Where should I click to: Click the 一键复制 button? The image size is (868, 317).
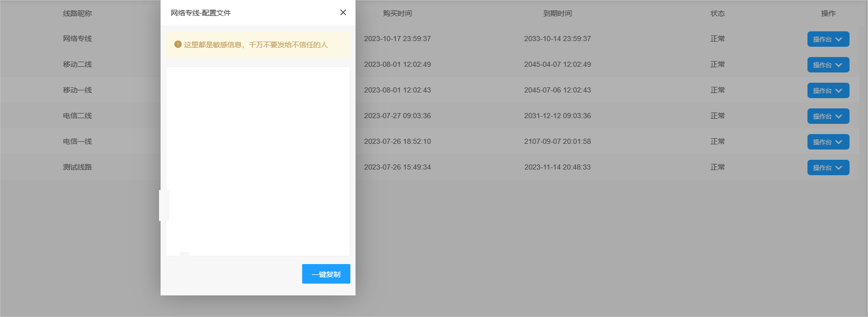pyautogui.click(x=326, y=274)
